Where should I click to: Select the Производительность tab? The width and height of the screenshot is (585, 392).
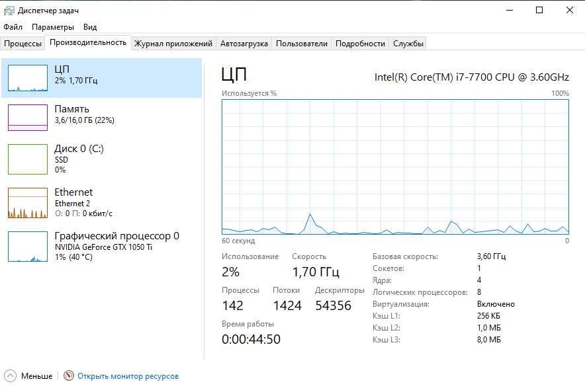pos(88,42)
